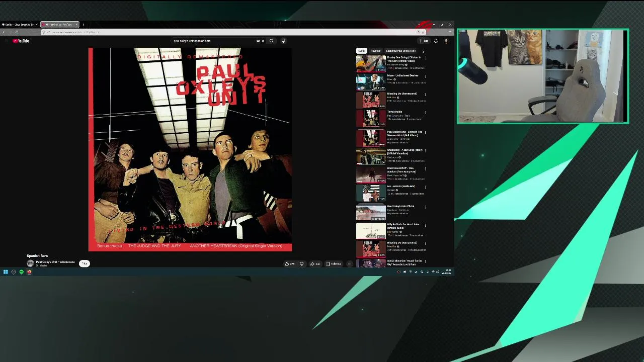Like the Spanish Bars video
The width and height of the screenshot is (644, 362).
290,263
